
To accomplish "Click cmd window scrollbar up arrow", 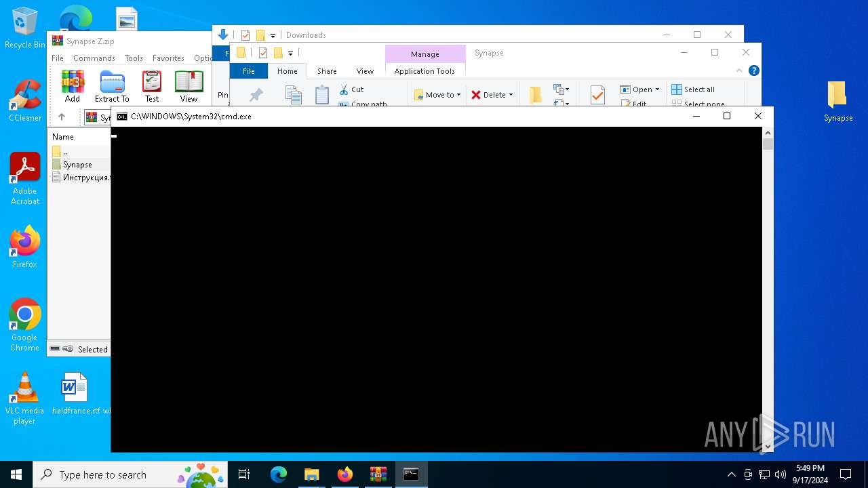I will pos(768,133).
